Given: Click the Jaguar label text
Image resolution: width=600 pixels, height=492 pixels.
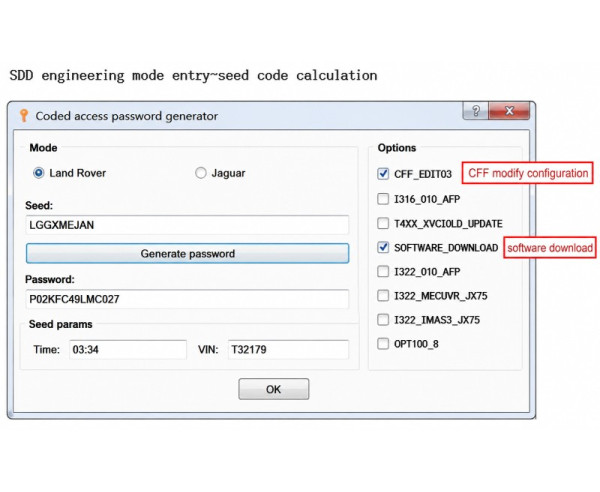Looking at the screenshot, I should (x=228, y=173).
